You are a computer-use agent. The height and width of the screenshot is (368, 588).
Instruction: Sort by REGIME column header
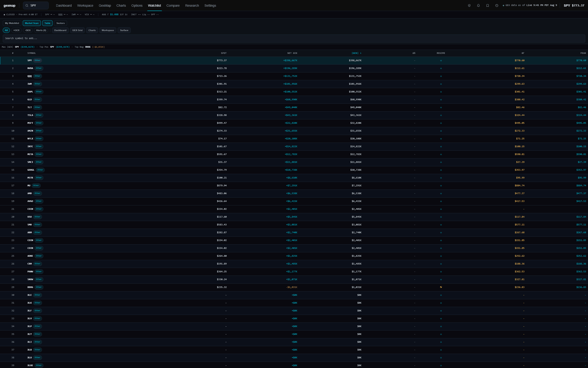click(441, 53)
